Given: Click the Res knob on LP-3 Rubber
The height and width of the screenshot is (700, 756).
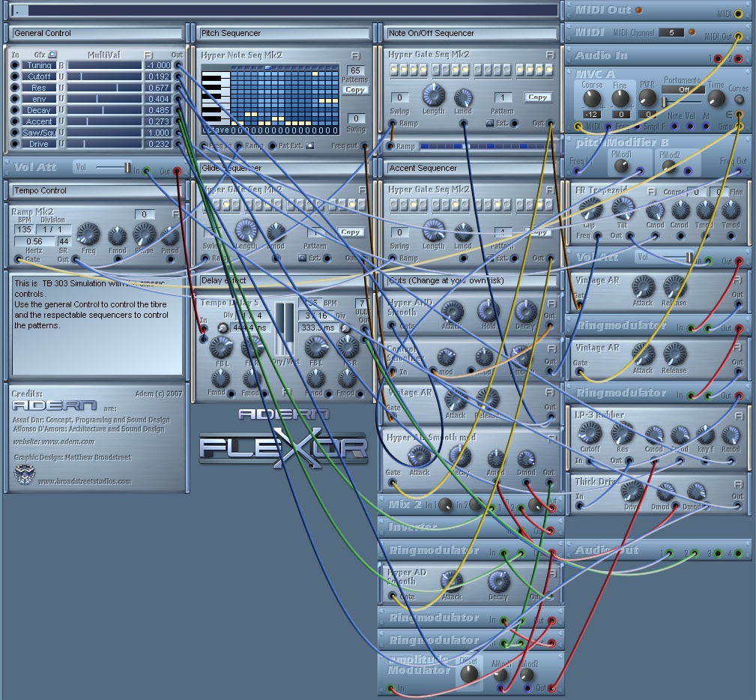Looking at the screenshot, I should [x=623, y=432].
